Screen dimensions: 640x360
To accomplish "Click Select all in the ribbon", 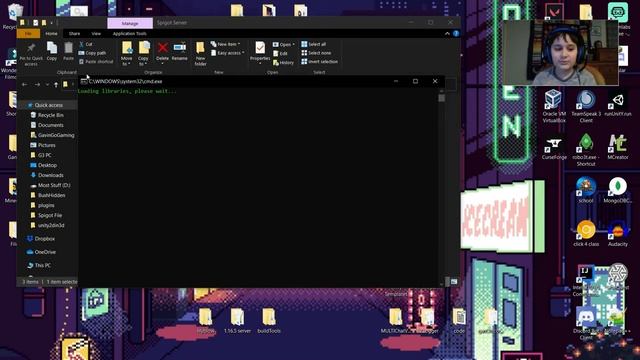I will pos(313,44).
